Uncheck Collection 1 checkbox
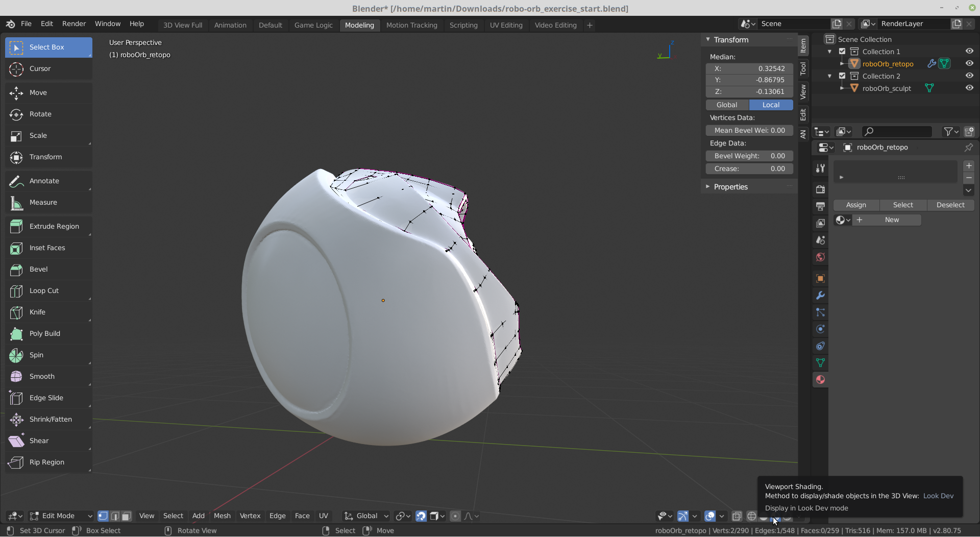The width and height of the screenshot is (980, 537). (x=842, y=51)
